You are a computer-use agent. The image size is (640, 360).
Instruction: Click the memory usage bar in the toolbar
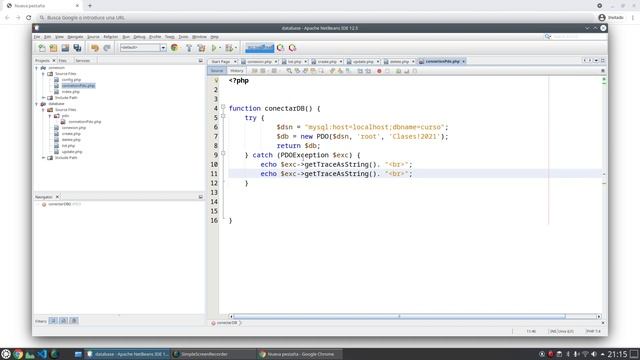click(260, 48)
